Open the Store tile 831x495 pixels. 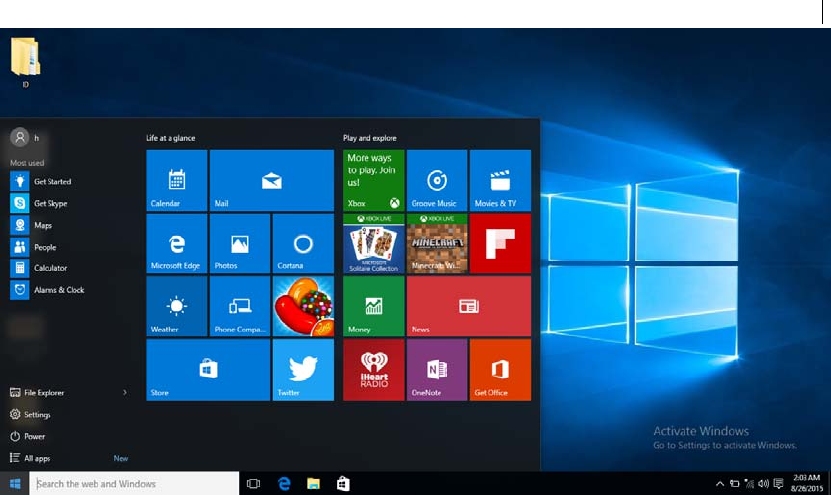[208, 369]
